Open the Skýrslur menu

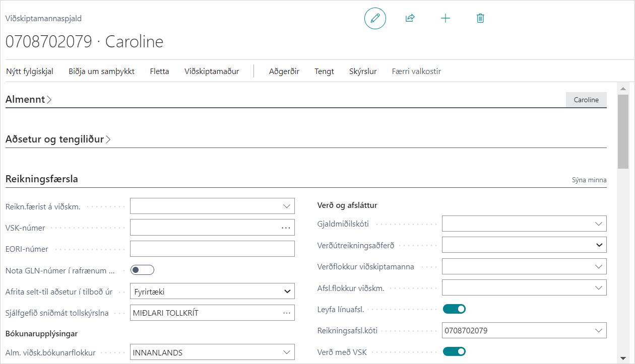click(363, 71)
